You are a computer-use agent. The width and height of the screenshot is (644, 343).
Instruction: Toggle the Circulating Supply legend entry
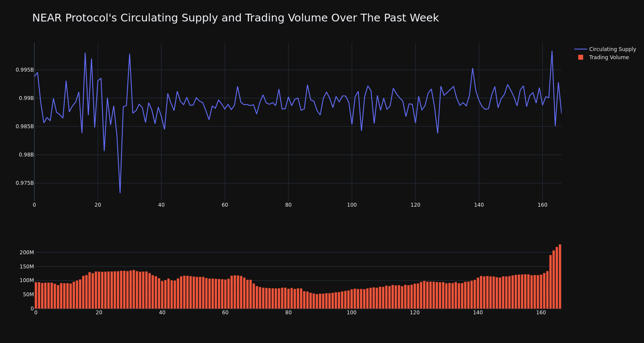coord(605,49)
